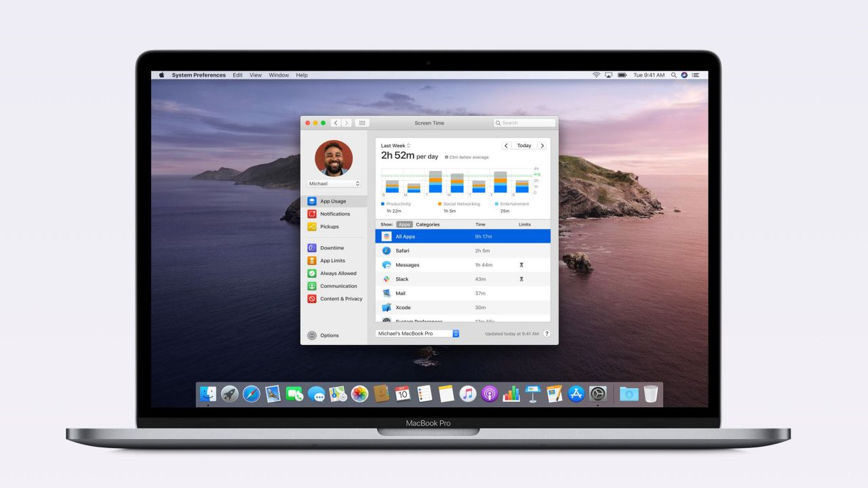Image resolution: width=868 pixels, height=488 pixels.
Task: Open Communication settings in sidebar
Action: [335, 286]
